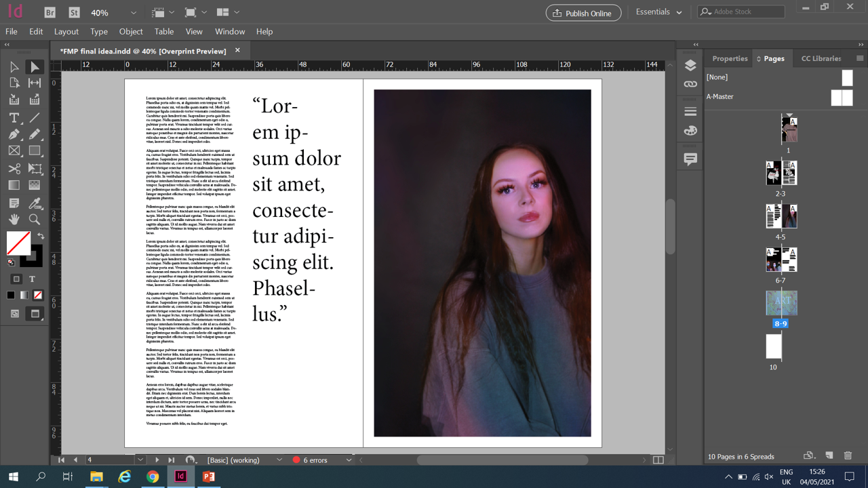Open the Edit page size button

tap(809, 455)
